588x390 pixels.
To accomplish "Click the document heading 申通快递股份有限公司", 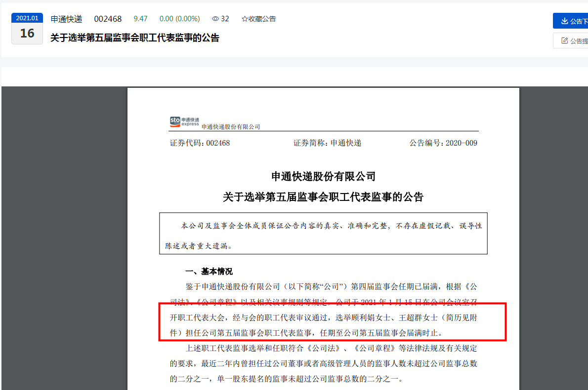I will click(323, 176).
